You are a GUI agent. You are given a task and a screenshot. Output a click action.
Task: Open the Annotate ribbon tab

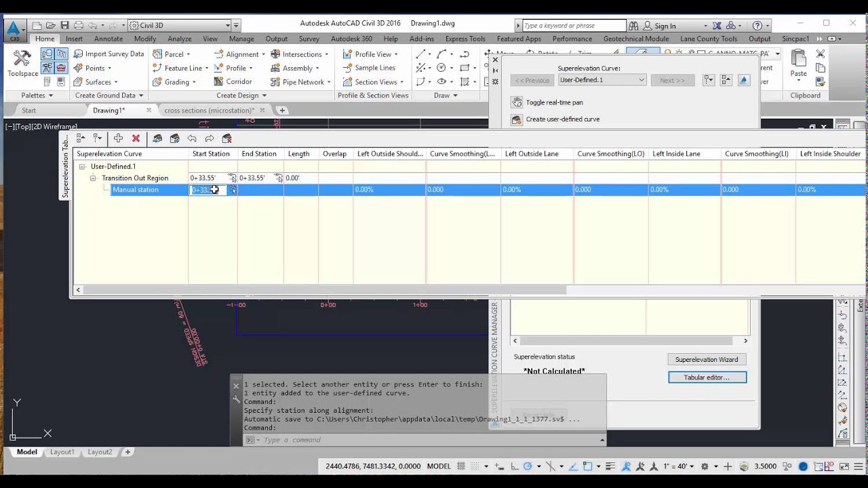pyautogui.click(x=108, y=39)
